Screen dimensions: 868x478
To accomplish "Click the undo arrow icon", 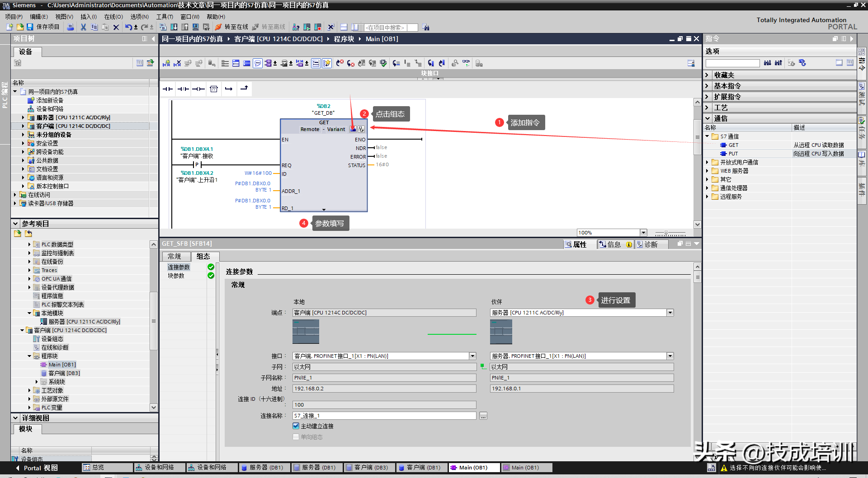I will click(128, 27).
